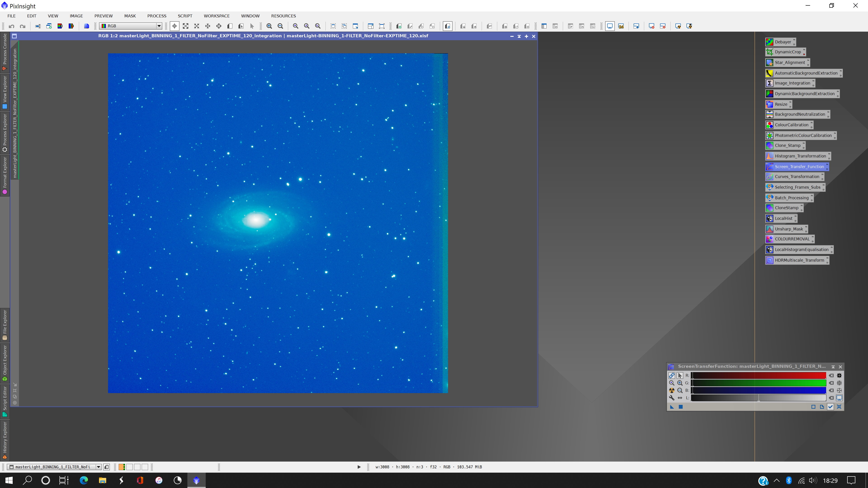Open Curves_Transformation process icon

point(795,176)
